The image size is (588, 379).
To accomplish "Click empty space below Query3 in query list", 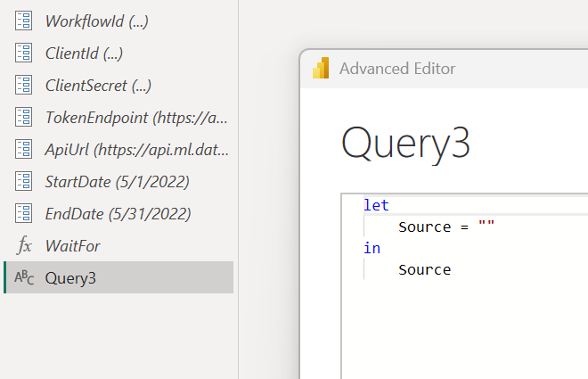I will click(x=118, y=334).
